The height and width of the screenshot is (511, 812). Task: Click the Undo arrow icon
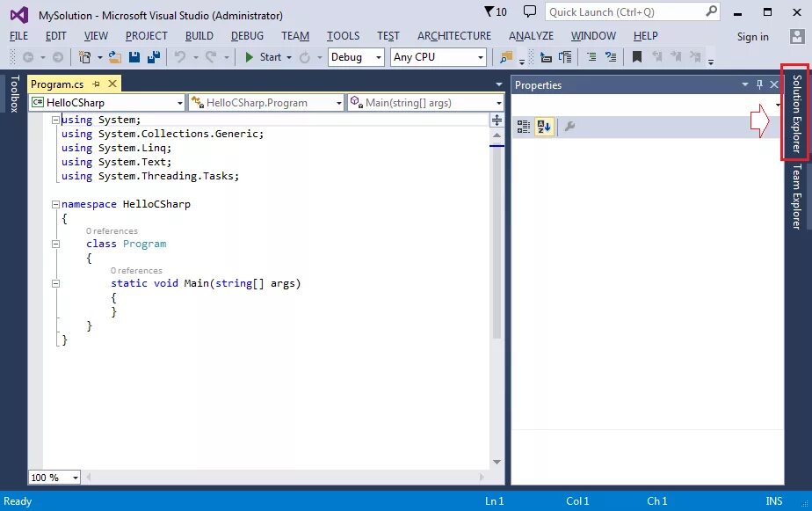(179, 57)
